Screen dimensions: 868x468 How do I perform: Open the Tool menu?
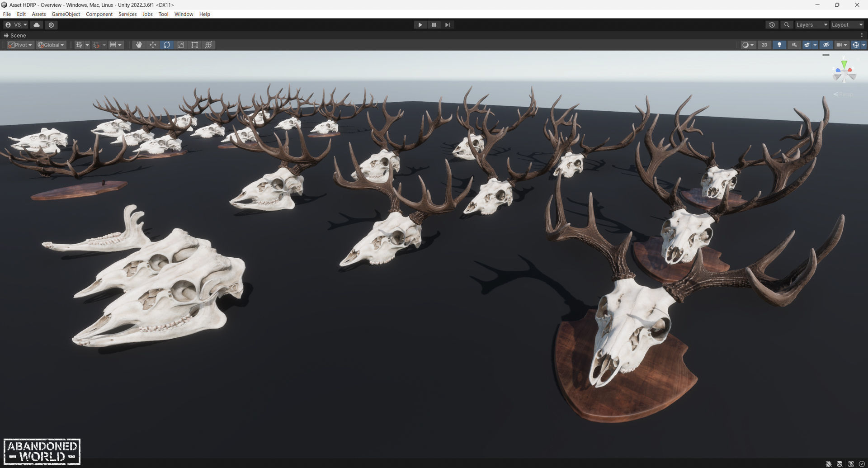(163, 14)
